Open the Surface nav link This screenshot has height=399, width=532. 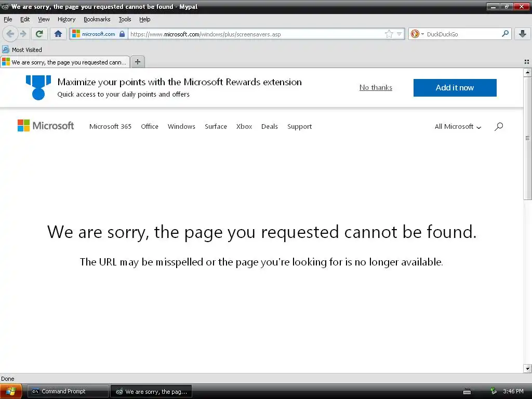216,127
